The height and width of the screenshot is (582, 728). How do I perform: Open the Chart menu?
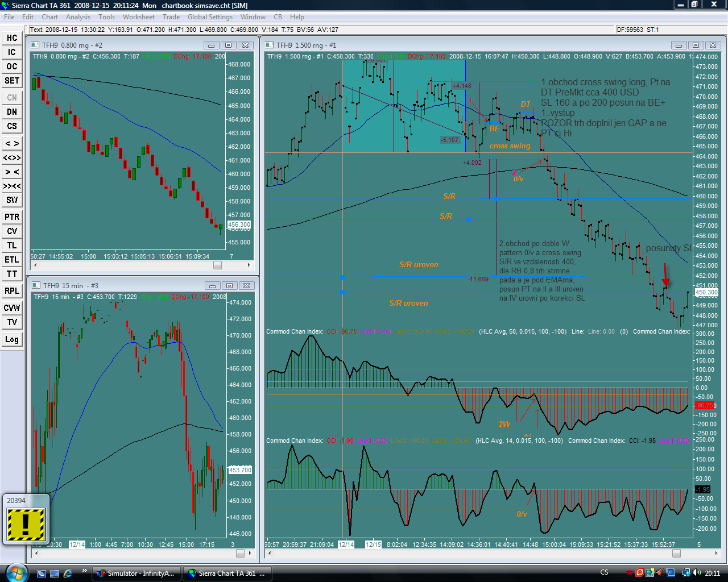[x=50, y=17]
